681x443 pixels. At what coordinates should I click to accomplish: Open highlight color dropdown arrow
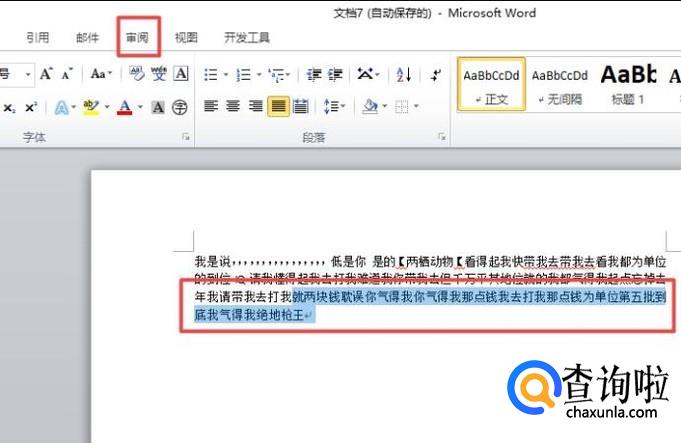click(107, 107)
